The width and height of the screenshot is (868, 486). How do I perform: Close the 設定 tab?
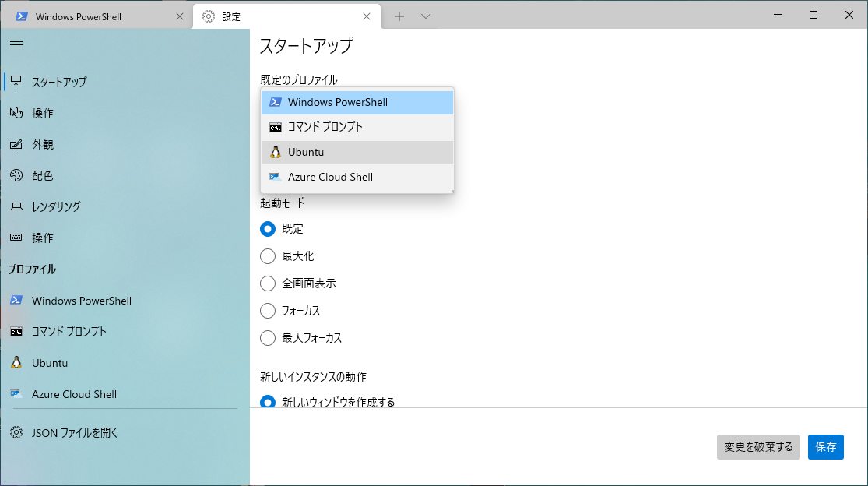pos(367,16)
